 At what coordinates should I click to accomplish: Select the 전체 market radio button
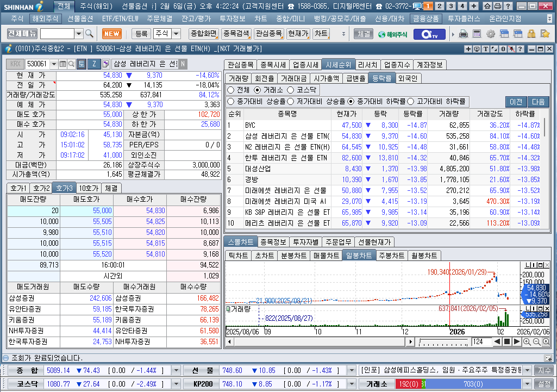click(x=231, y=90)
